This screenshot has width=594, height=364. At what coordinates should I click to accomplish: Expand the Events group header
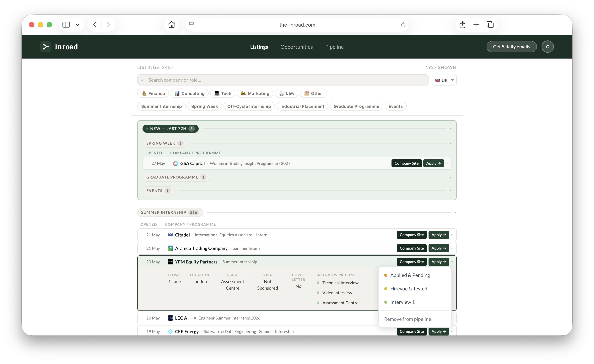click(158, 191)
